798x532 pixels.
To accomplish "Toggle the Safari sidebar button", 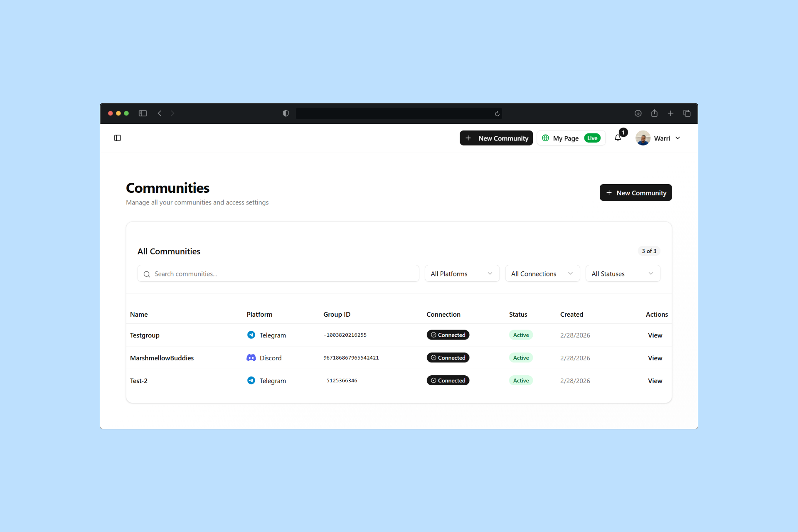I will (x=143, y=113).
